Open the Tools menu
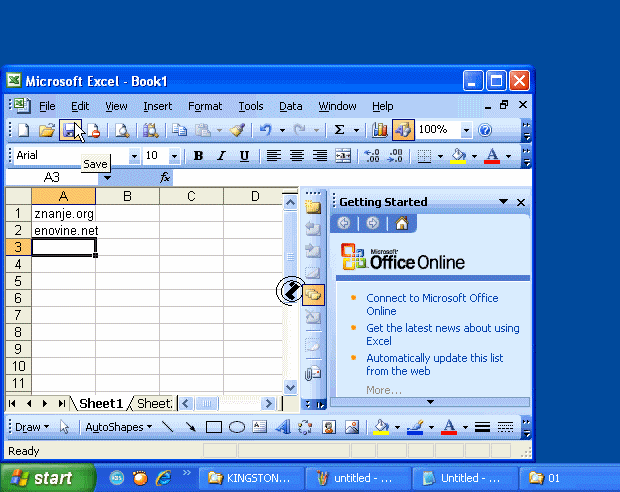 click(x=251, y=106)
